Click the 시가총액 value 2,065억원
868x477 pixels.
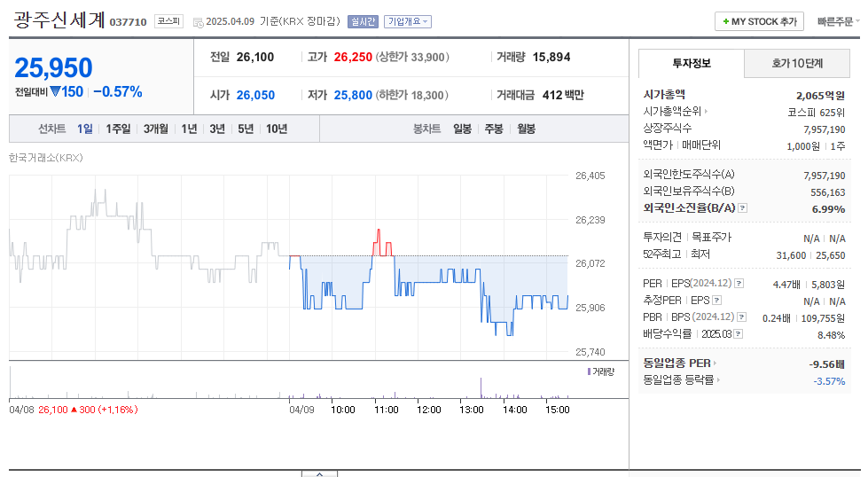pyautogui.click(x=820, y=96)
